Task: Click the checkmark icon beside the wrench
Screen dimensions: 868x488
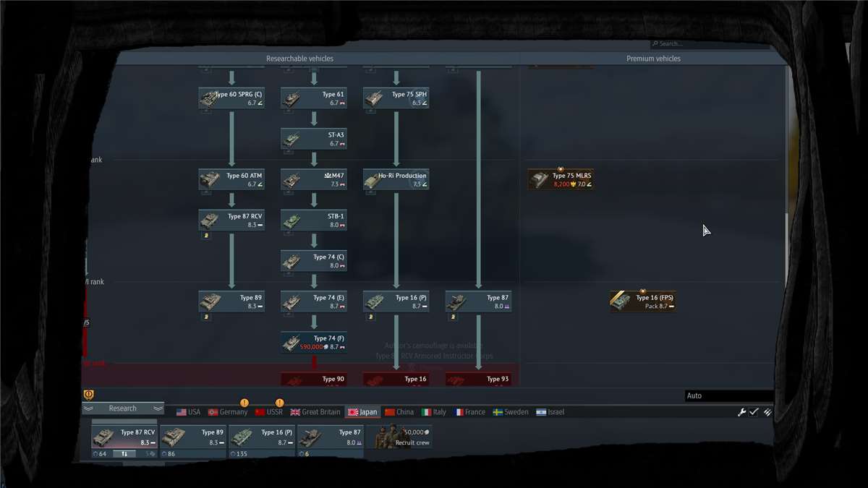Action: (x=754, y=412)
